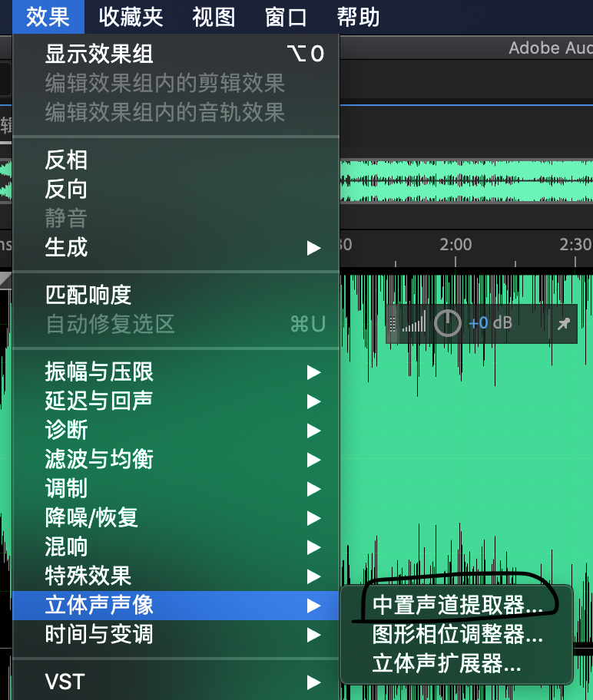593x700 pixels.
Task: Choose 立体声扩展器 effect
Action: click(446, 664)
